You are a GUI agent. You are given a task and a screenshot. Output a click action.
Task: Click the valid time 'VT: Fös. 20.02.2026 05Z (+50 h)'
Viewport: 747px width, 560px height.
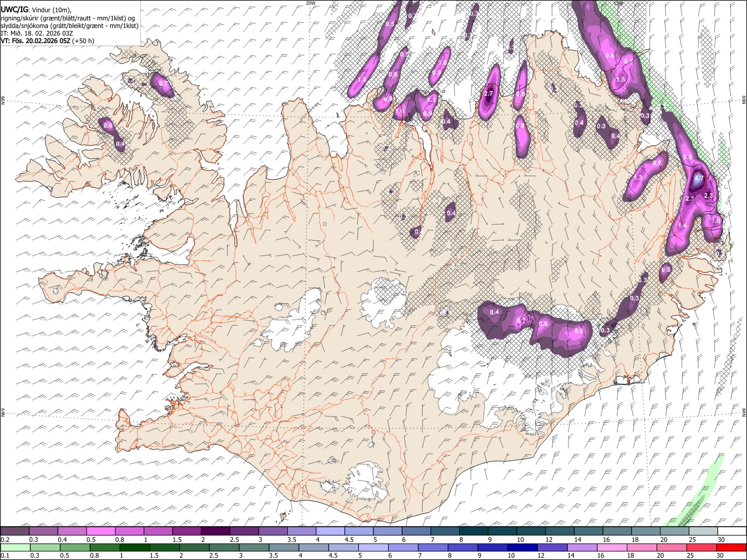(x=47, y=41)
